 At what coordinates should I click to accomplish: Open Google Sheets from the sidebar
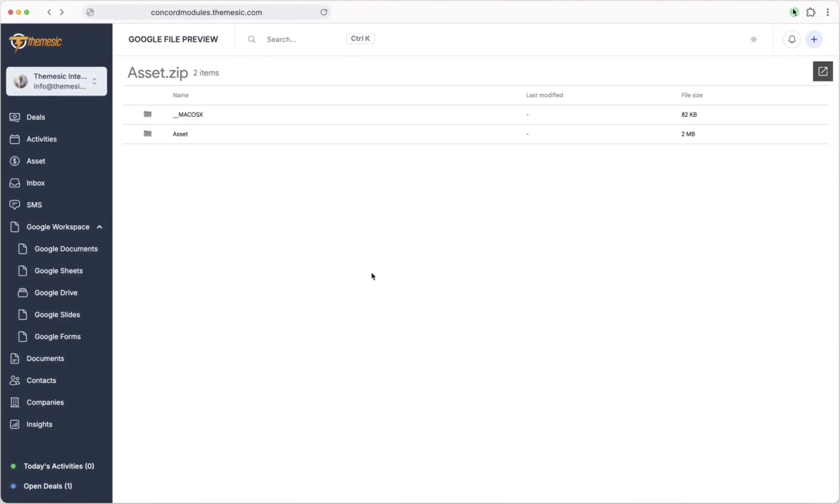(x=59, y=270)
